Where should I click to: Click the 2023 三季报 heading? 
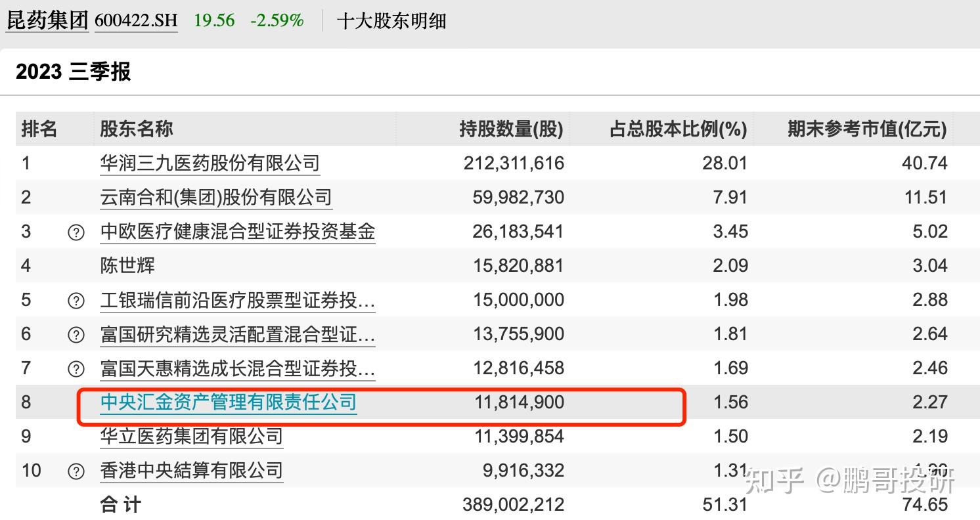[74, 72]
